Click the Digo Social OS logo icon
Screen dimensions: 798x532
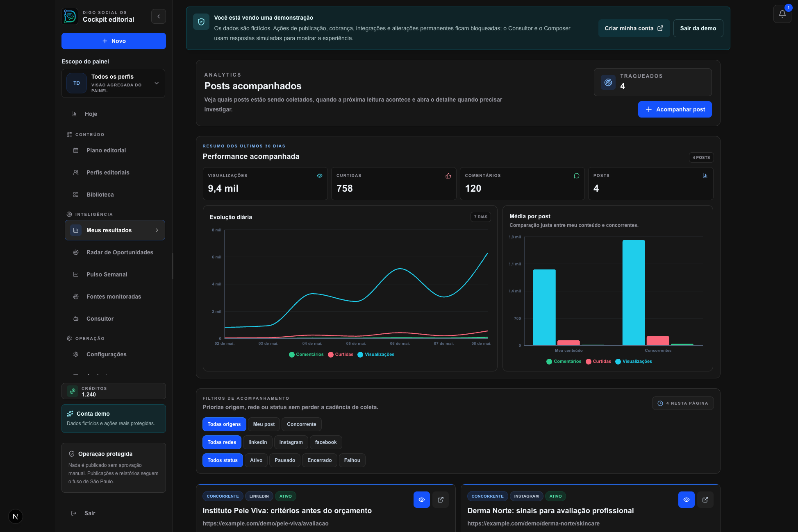(70, 16)
